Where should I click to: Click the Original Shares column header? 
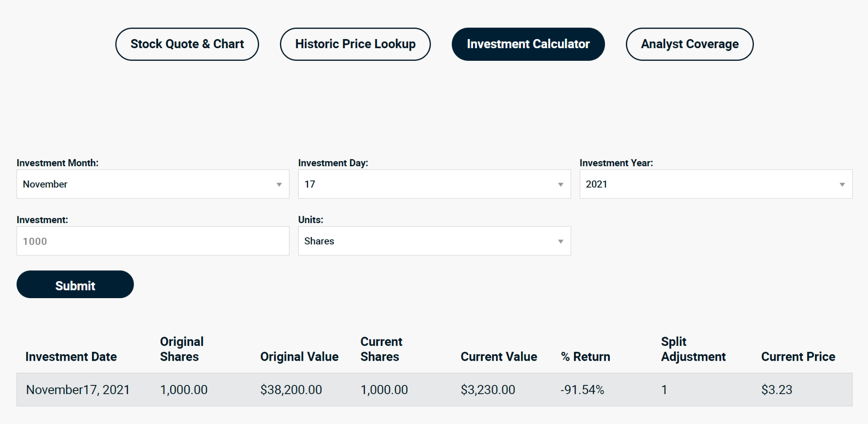pos(181,349)
